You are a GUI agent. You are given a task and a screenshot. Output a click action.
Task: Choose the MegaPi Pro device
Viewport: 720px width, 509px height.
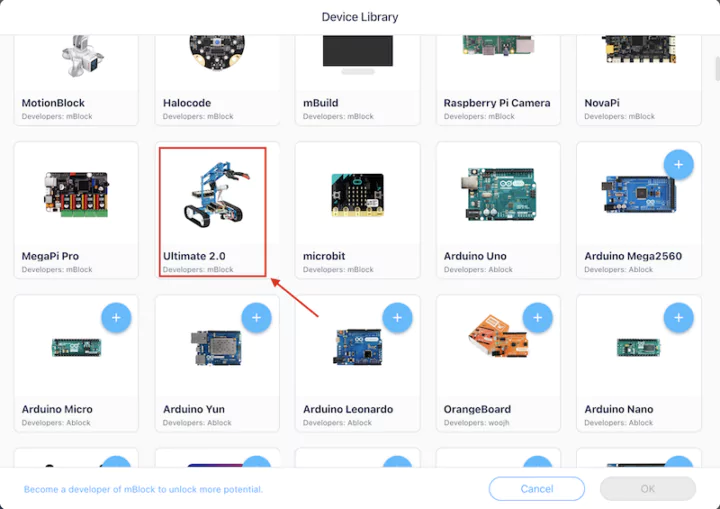(76, 210)
